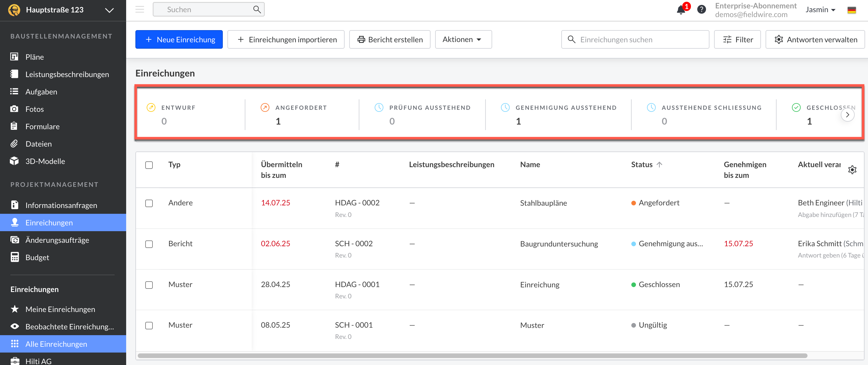Open submission SCH - 0002
The width and height of the screenshot is (868, 365).
pyautogui.click(x=354, y=244)
